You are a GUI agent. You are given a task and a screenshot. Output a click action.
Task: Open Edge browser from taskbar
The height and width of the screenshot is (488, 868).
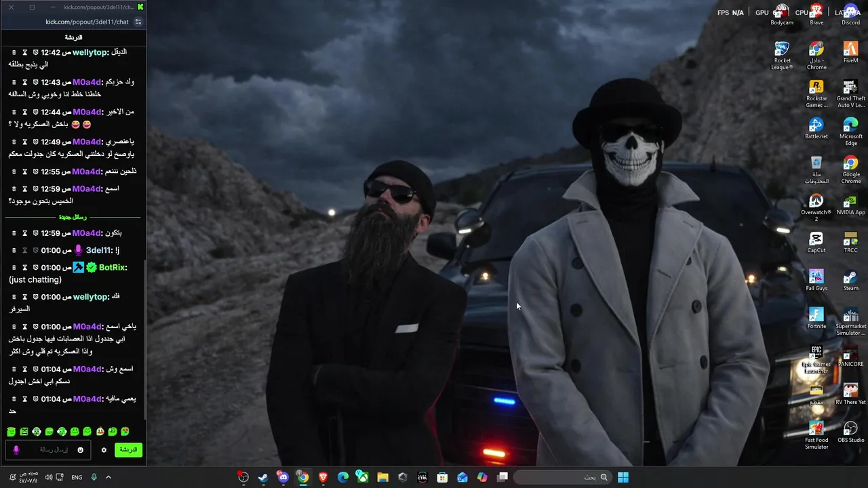click(343, 477)
